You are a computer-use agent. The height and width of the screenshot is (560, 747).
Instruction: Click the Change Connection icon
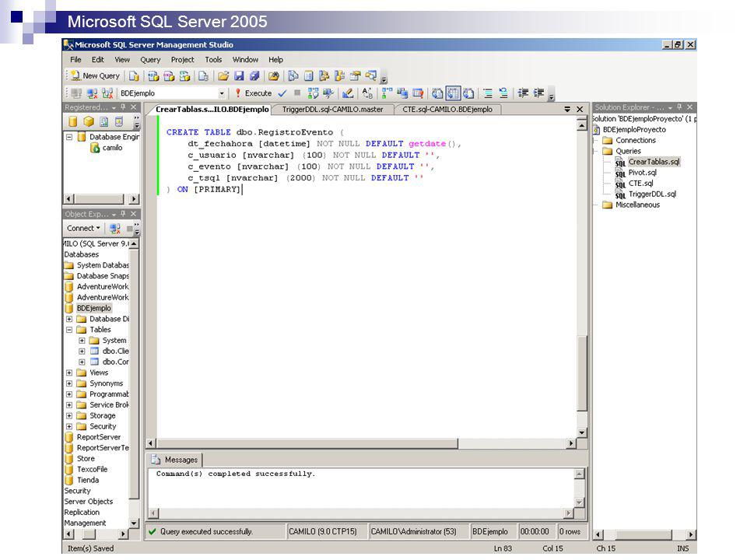click(x=107, y=93)
